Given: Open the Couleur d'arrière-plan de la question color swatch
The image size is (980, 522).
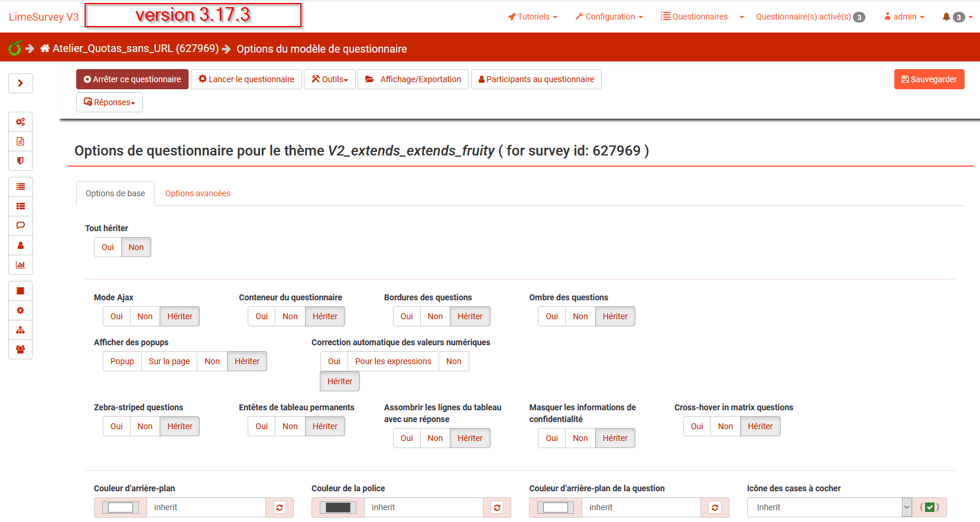Looking at the screenshot, I should (556, 507).
